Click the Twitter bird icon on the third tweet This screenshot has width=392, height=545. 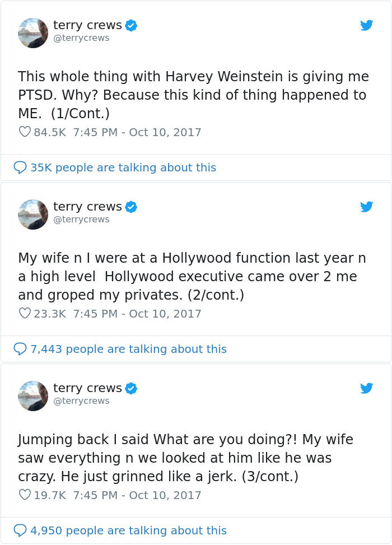pos(367,388)
